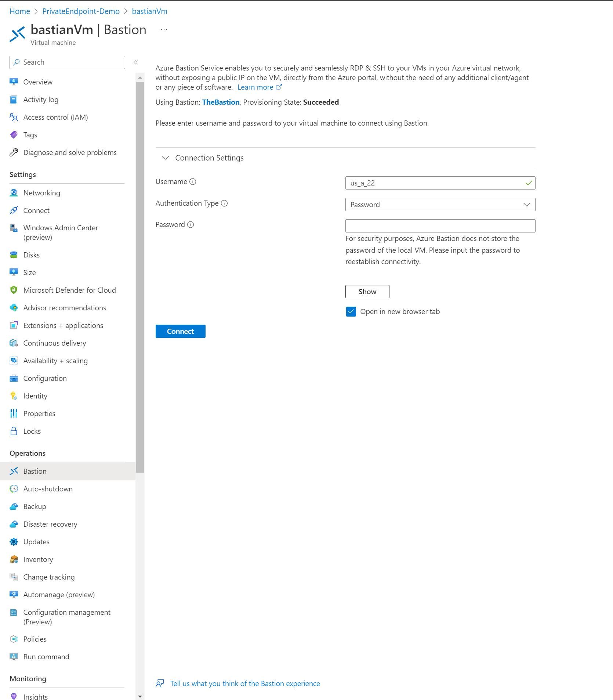Screen dimensions: 613x700
Task: Click the Tags purple tag icon
Action: coord(14,135)
